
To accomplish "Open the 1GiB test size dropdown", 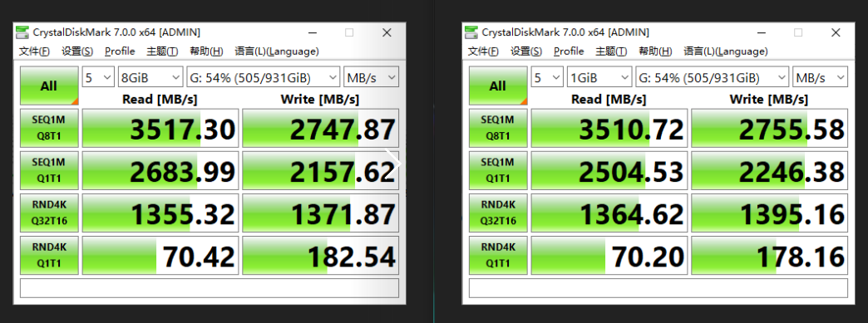I will [x=599, y=77].
